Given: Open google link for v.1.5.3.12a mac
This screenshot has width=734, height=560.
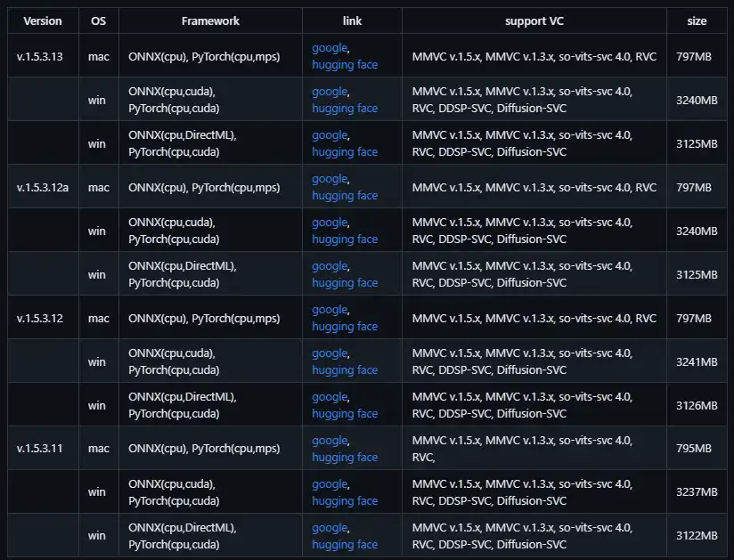Looking at the screenshot, I should [x=330, y=179].
